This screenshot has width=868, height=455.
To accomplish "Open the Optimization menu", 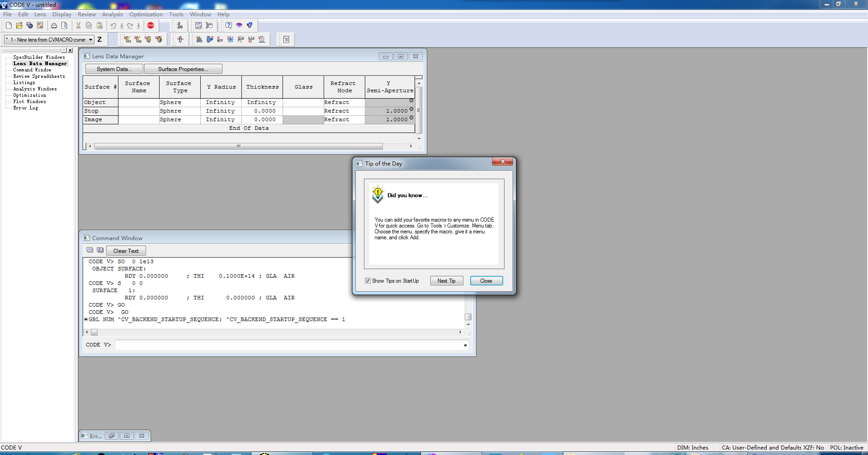I will (146, 14).
